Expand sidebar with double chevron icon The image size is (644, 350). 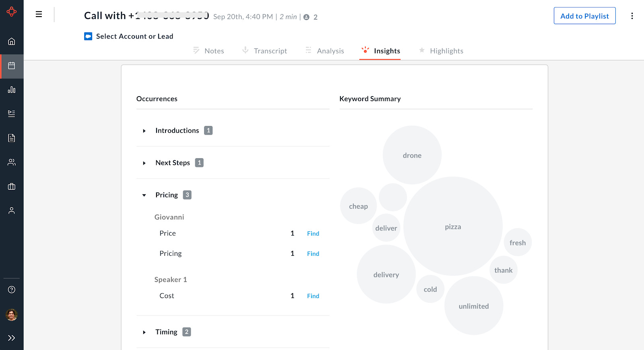(x=12, y=338)
